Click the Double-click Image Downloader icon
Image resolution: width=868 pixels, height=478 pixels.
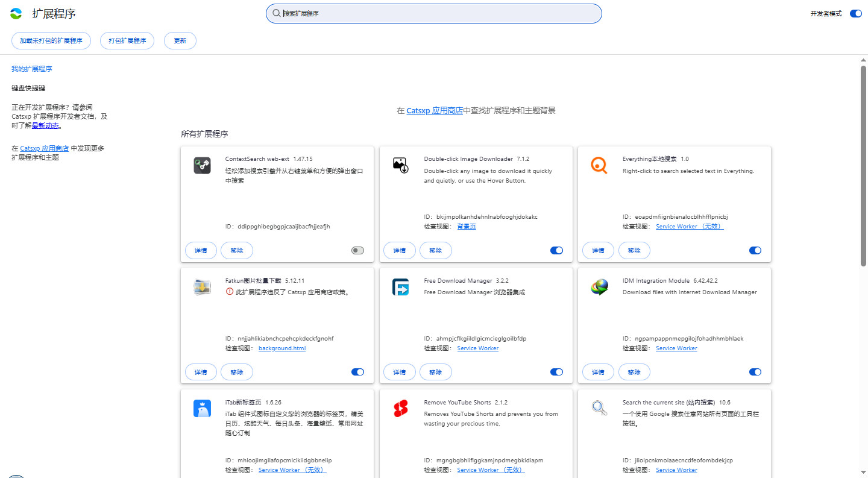click(x=401, y=165)
